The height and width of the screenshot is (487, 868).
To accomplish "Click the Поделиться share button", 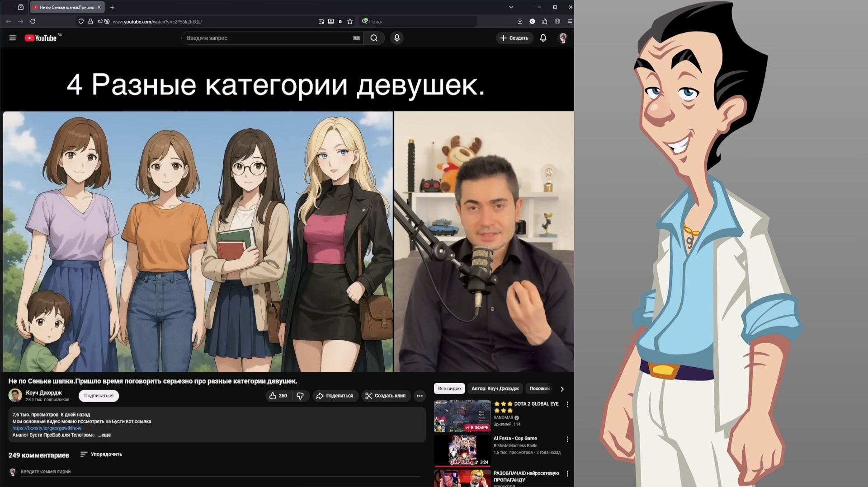I will coord(335,396).
